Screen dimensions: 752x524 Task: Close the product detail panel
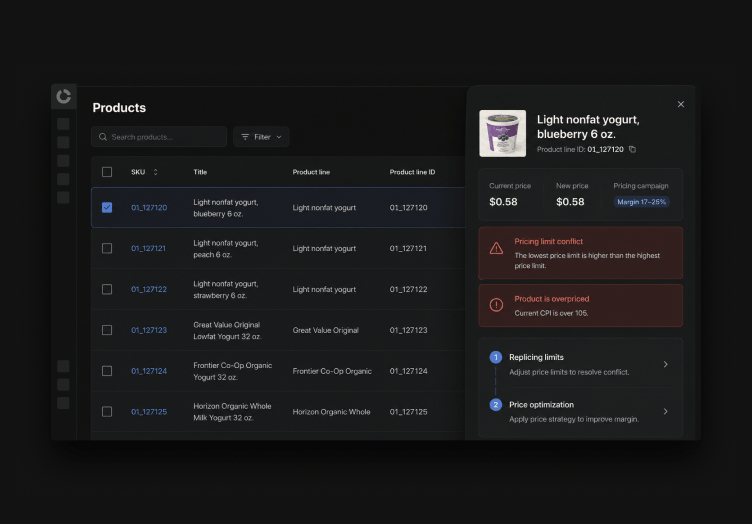pos(681,104)
